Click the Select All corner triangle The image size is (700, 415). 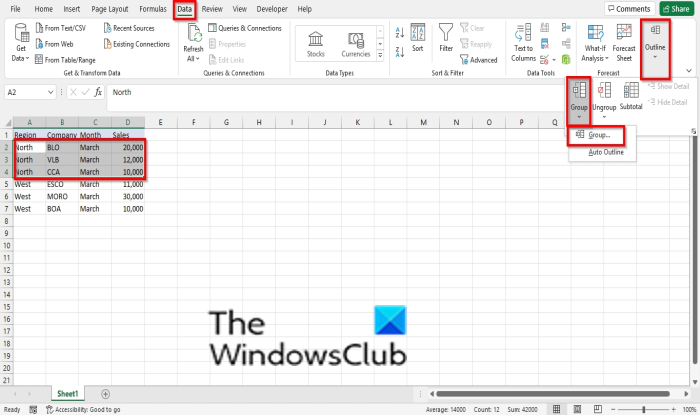(x=8, y=123)
